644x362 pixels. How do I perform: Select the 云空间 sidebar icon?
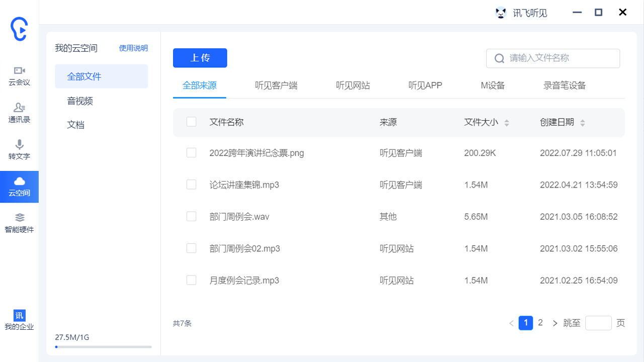click(x=19, y=187)
